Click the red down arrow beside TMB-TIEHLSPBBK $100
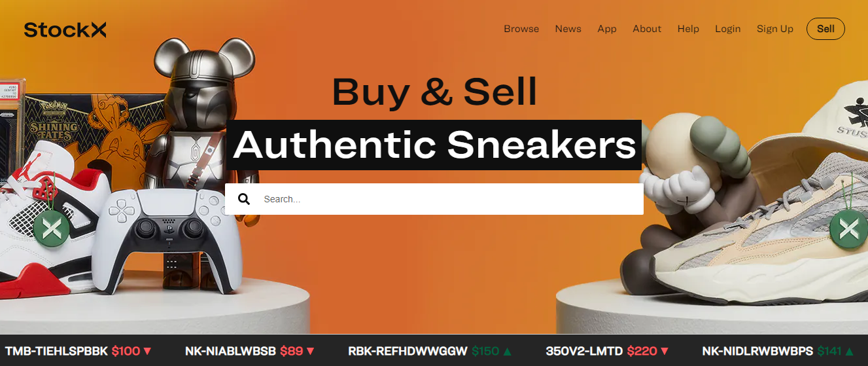The image size is (868, 366). [147, 352]
